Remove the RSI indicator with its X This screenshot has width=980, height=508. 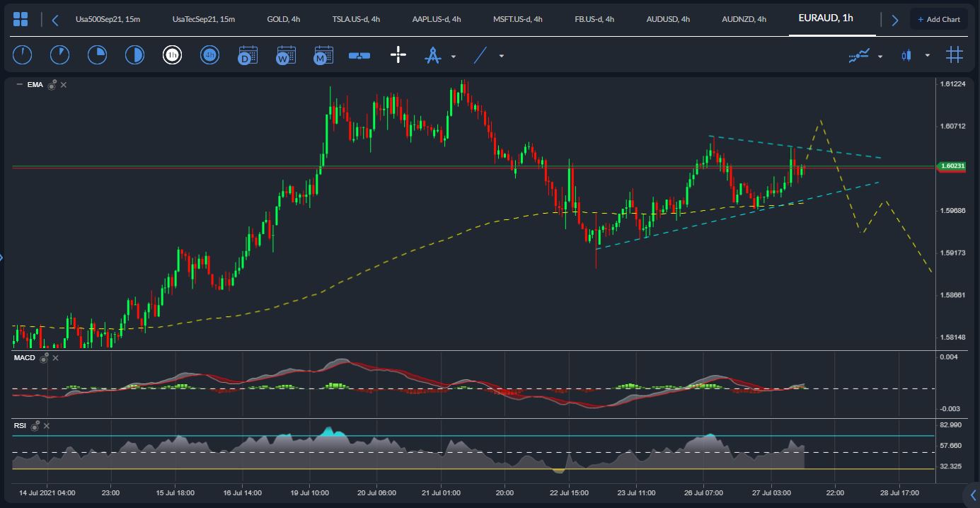[x=46, y=426]
